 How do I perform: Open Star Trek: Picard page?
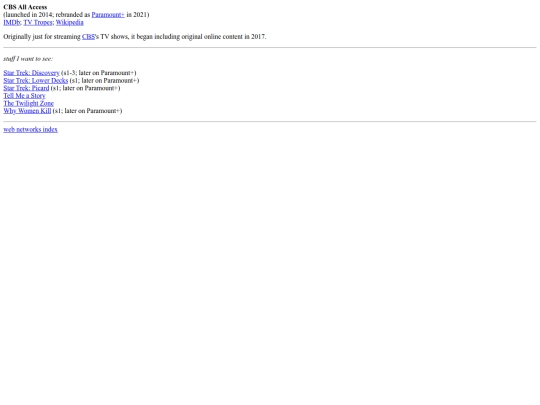tap(26, 88)
